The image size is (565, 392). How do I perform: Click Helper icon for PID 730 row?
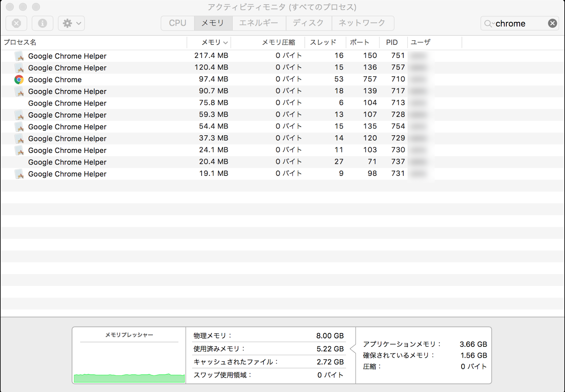(19, 150)
